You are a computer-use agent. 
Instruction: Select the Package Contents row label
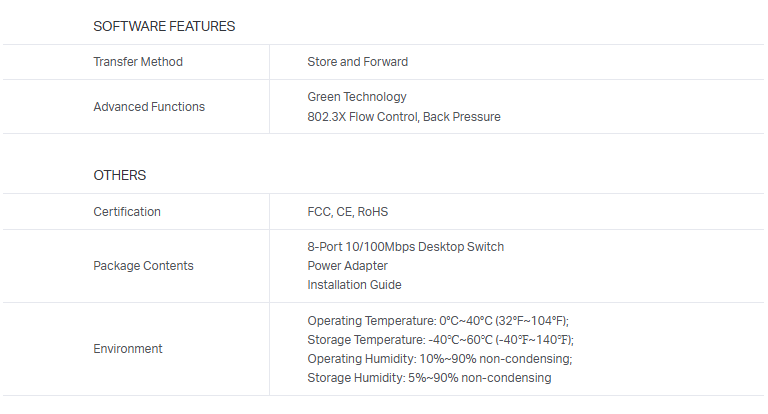click(x=143, y=266)
